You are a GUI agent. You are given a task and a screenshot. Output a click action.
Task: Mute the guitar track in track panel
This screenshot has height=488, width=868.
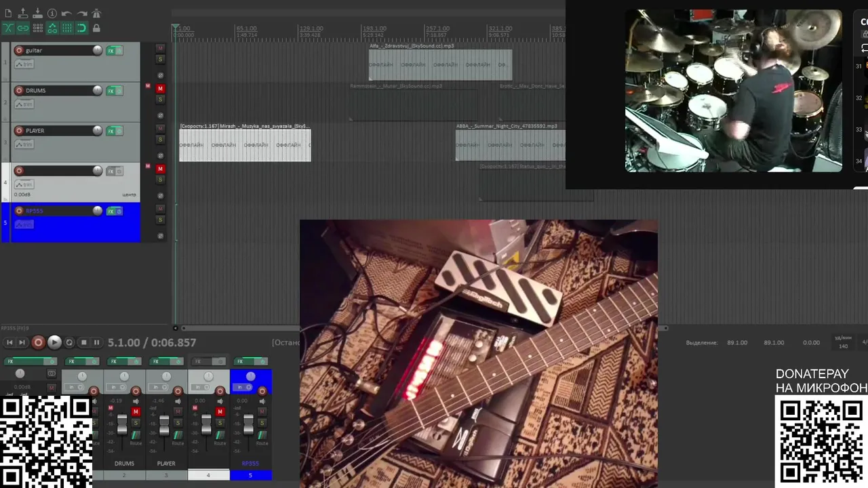coord(160,48)
